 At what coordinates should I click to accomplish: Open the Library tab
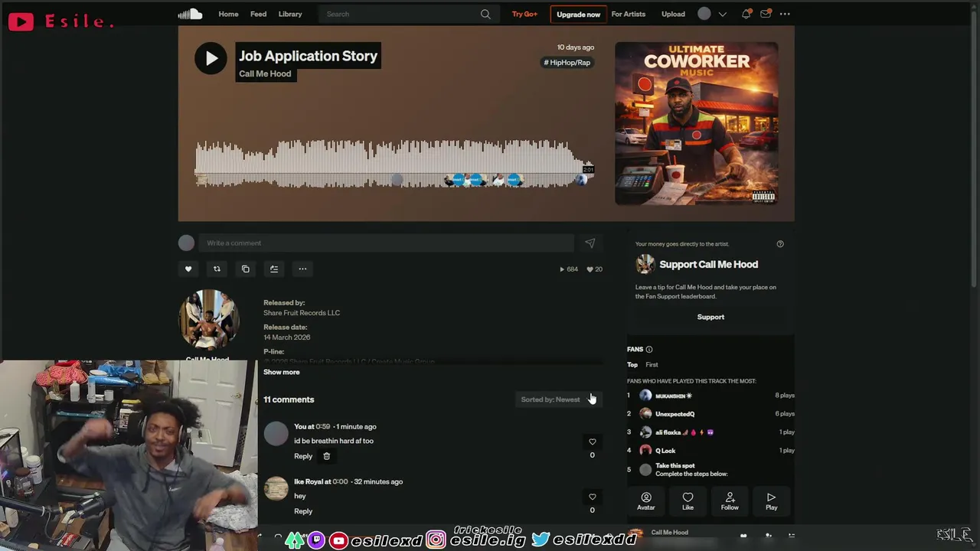pos(290,14)
